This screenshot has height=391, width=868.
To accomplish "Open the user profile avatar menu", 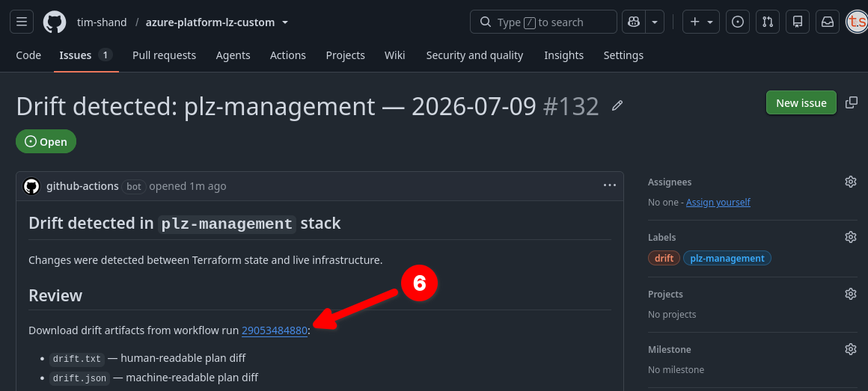I will pos(857,22).
